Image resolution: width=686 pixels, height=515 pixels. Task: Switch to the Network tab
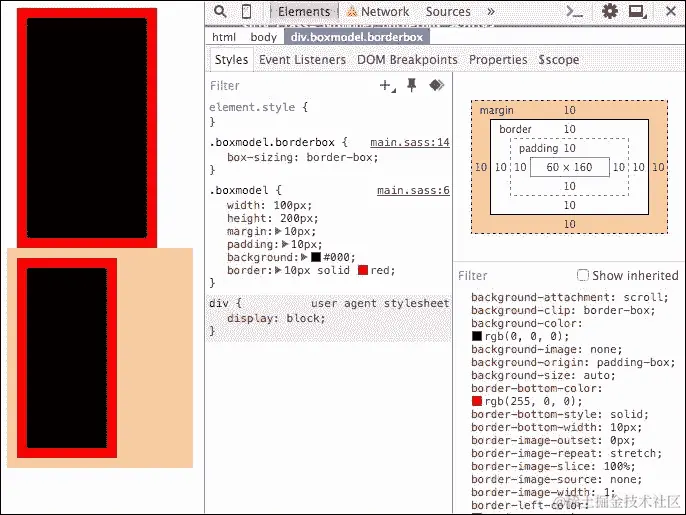tap(378, 11)
